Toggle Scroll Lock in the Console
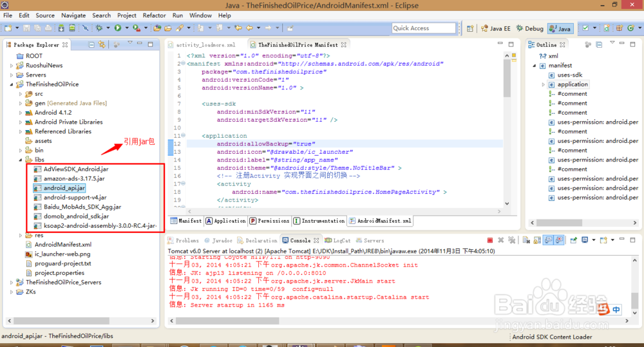Image resolution: width=644 pixels, height=347 pixels. pos(537,240)
